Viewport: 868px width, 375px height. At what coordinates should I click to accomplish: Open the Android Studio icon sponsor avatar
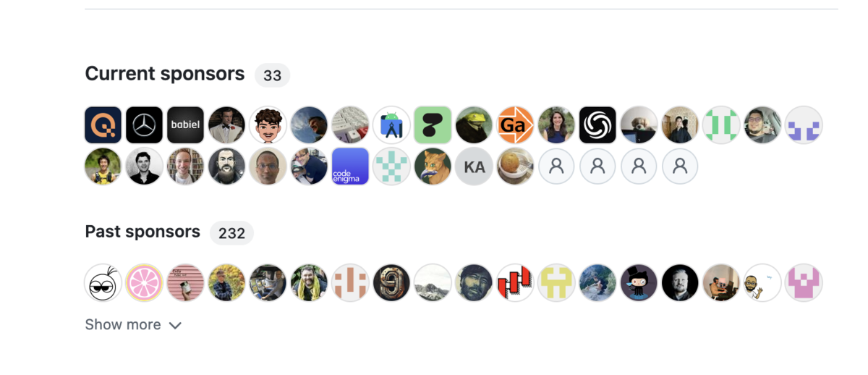pos(391,125)
